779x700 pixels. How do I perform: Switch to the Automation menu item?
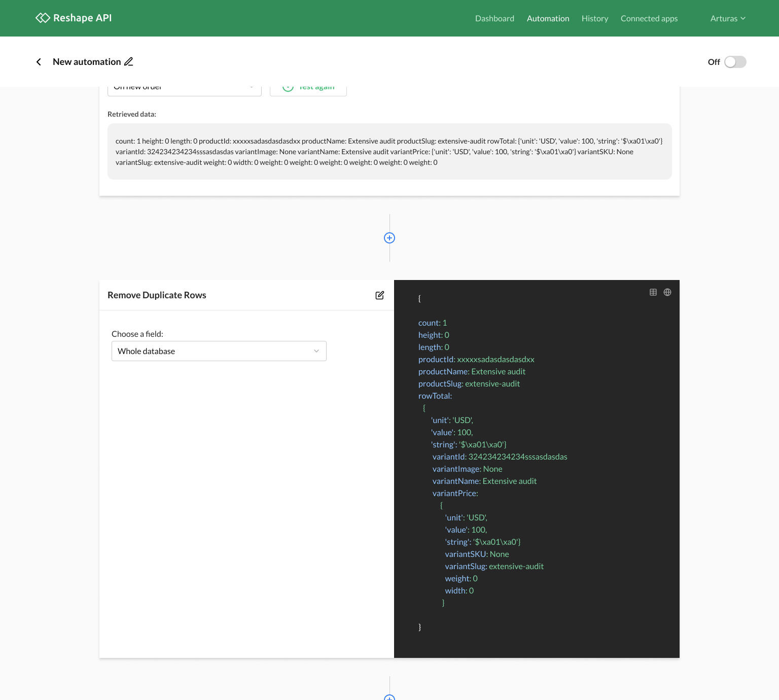(548, 18)
